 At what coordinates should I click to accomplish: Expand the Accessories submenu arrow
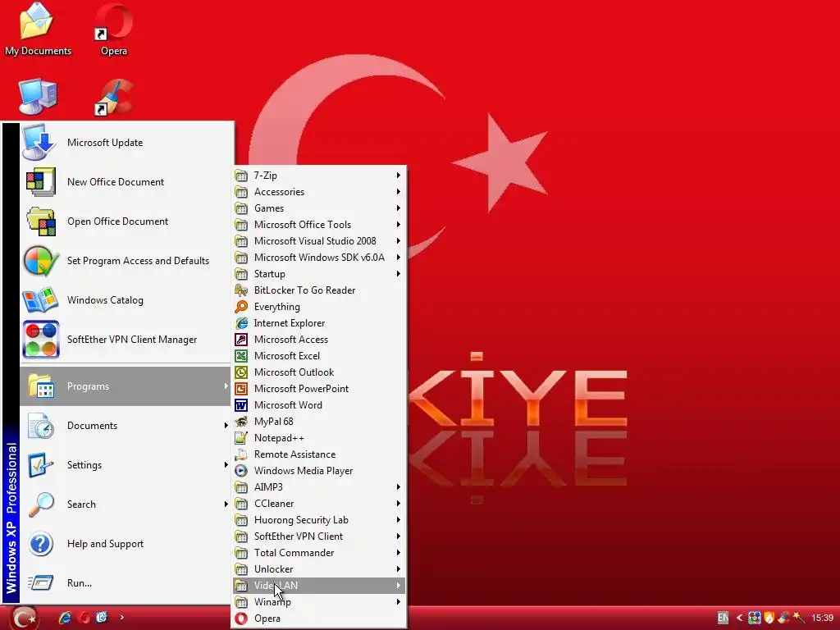tap(398, 192)
